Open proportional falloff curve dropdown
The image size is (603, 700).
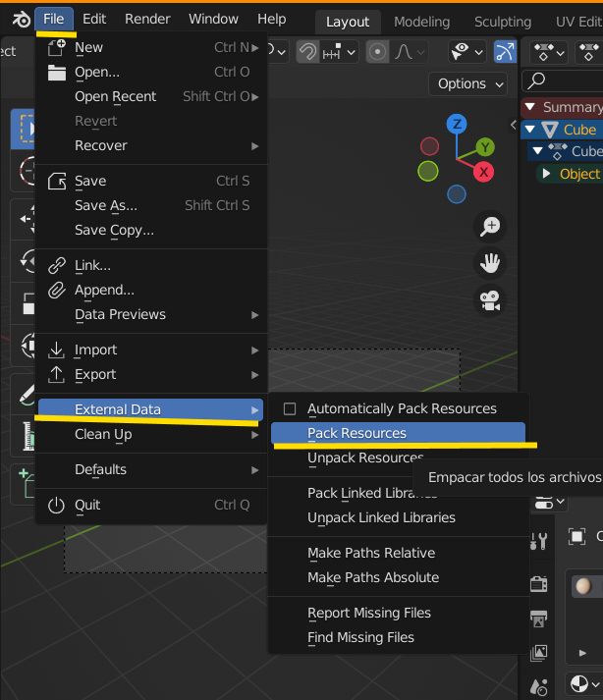click(410, 52)
